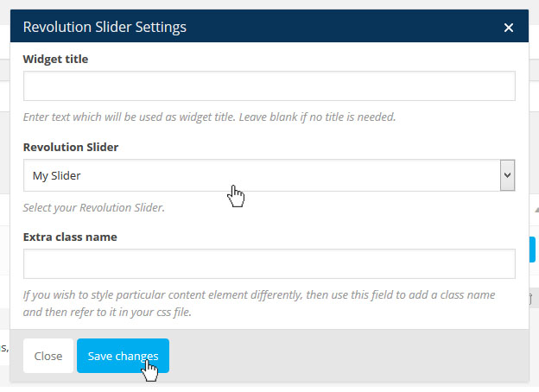Expand the Revolution Slider dropdown arrow
The height and width of the screenshot is (392, 539).
coord(508,175)
